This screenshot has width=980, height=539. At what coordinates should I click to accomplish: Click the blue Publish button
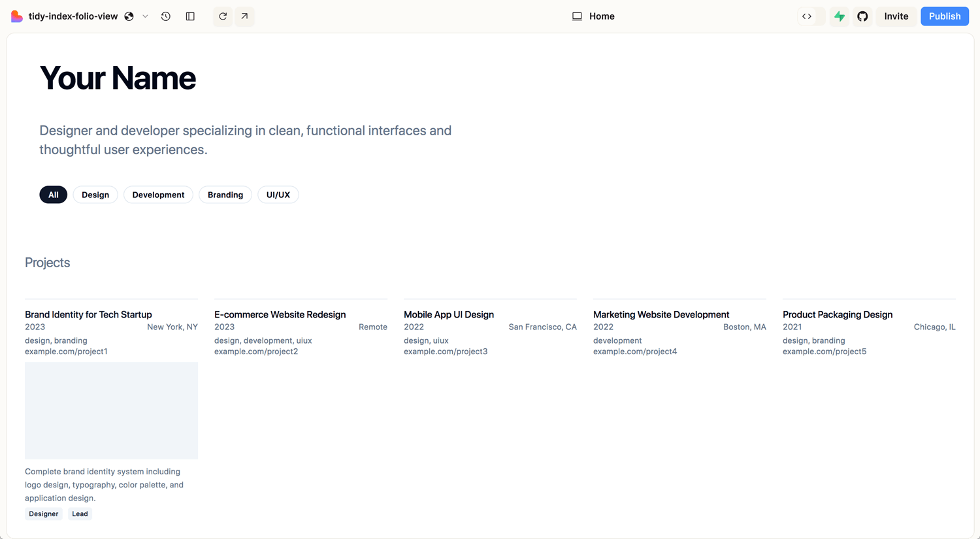945,16
